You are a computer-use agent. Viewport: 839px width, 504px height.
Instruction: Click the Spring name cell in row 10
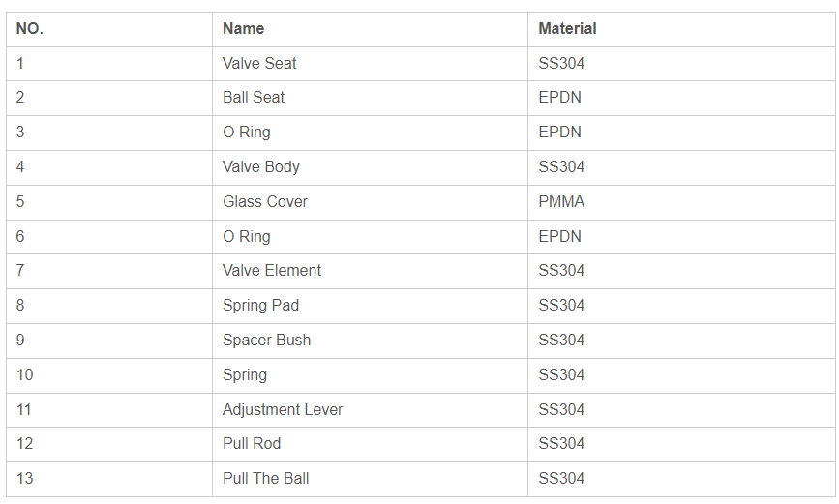(370, 375)
